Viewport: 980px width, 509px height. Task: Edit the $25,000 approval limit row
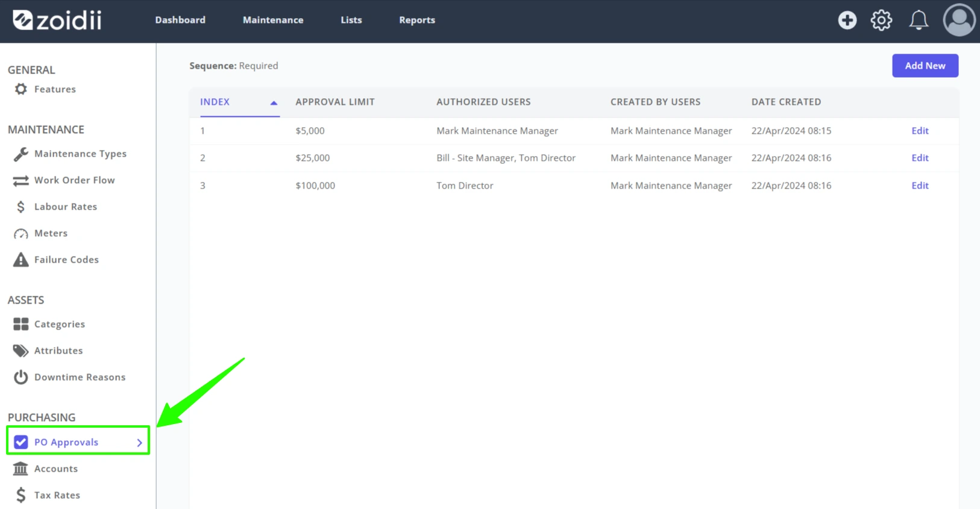coord(920,158)
